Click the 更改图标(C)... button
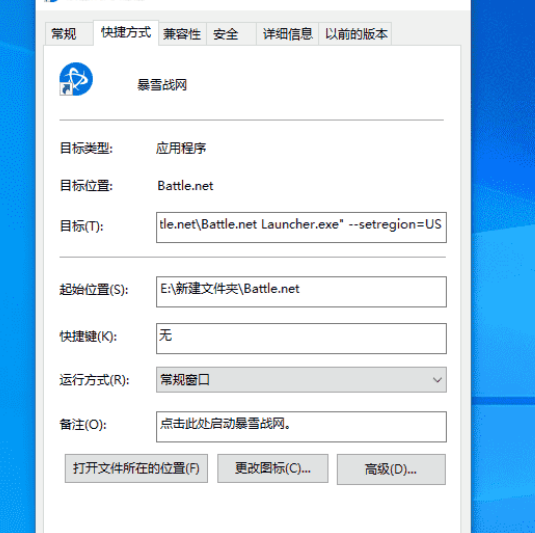 [x=273, y=469]
